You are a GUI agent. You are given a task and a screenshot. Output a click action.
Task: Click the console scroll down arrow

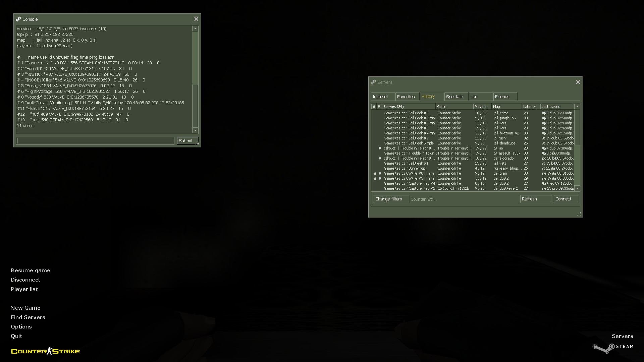pyautogui.click(x=195, y=130)
